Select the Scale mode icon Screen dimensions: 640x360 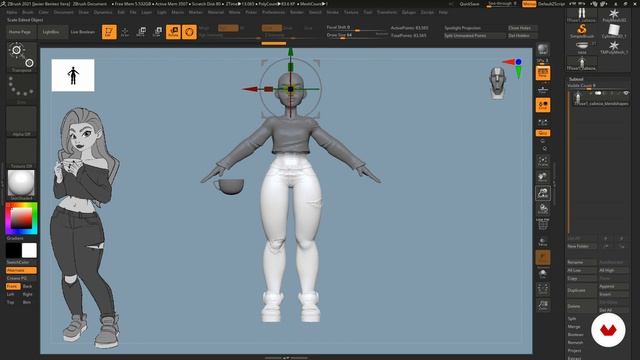click(157, 32)
